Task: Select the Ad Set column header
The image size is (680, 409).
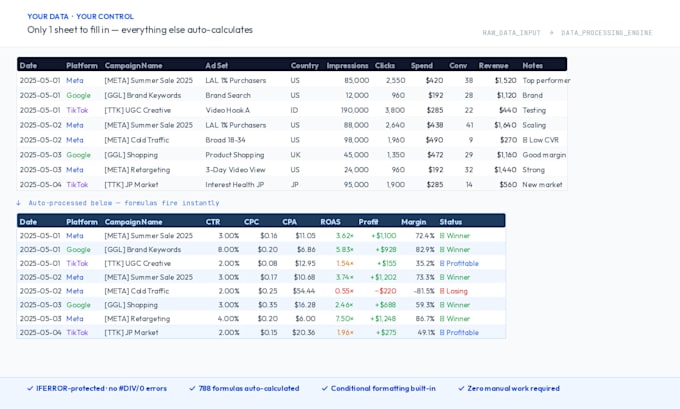Action: pyautogui.click(x=216, y=65)
